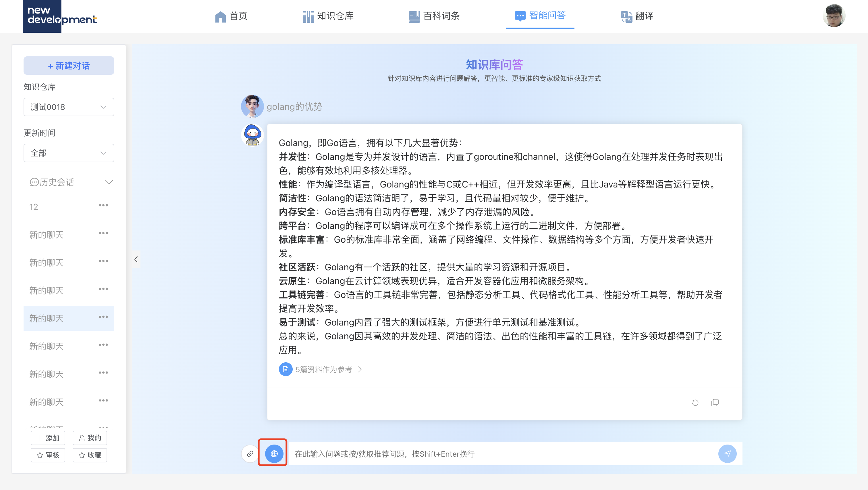Click the 新建对话 new conversation button
Image resolution: width=868 pixels, height=490 pixels.
[69, 66]
